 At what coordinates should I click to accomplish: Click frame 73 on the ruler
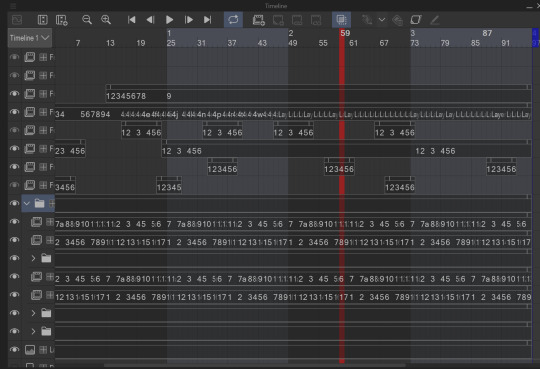tap(415, 43)
